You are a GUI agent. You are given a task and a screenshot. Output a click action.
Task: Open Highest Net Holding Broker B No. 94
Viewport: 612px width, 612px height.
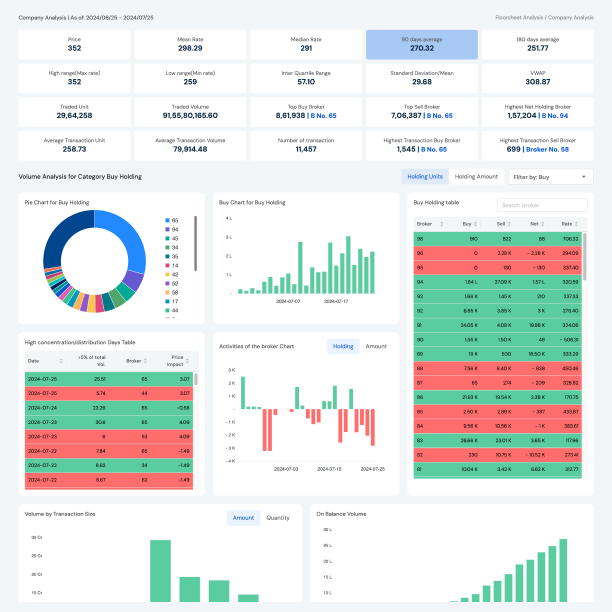(553, 115)
